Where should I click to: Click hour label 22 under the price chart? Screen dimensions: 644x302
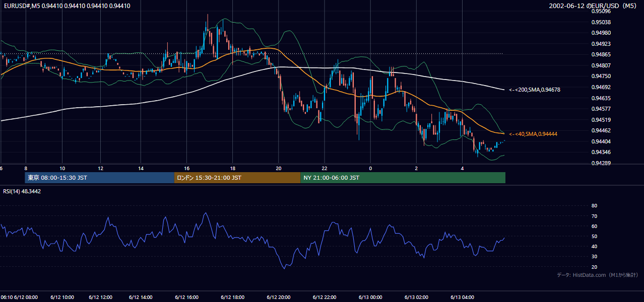pyautogui.click(x=325, y=168)
